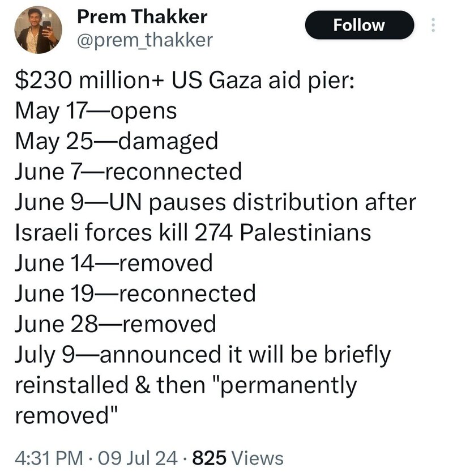457x476 pixels.
Task: Click the 4:31 PM timestamp
Action: click(49, 458)
